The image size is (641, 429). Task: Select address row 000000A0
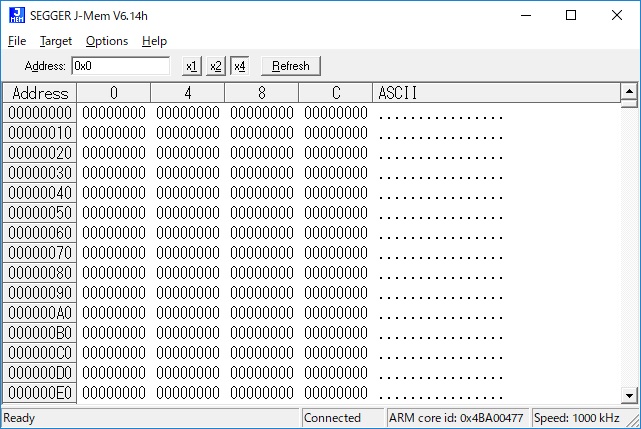(40, 313)
